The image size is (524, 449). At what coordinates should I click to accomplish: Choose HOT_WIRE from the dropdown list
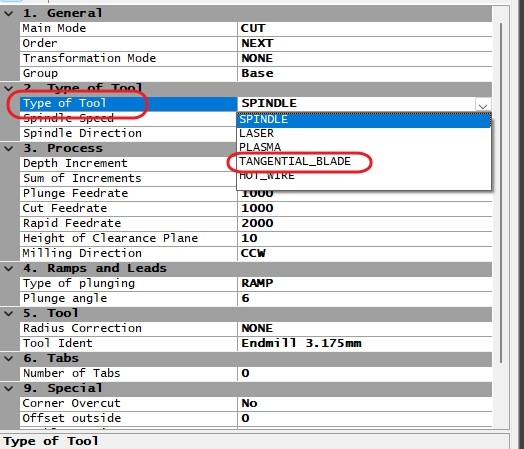pos(364,175)
